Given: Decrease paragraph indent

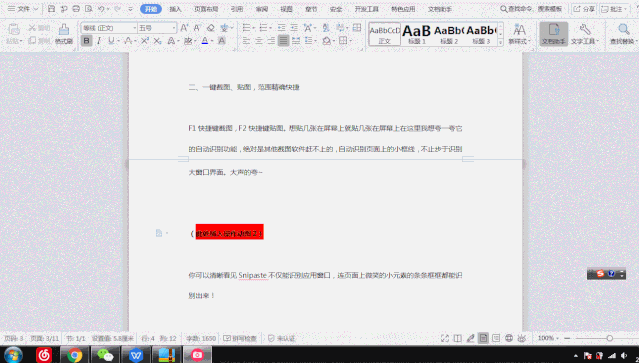Looking at the screenshot, I should click(x=282, y=28).
